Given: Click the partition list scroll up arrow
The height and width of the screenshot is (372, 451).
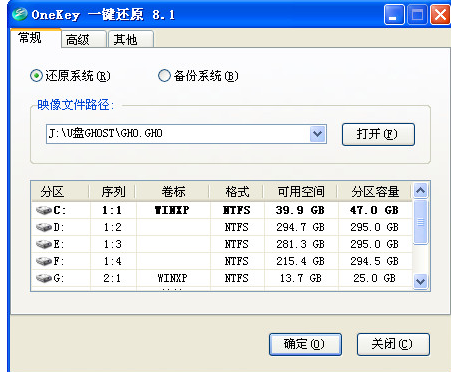Looking at the screenshot, I should pos(420,191).
